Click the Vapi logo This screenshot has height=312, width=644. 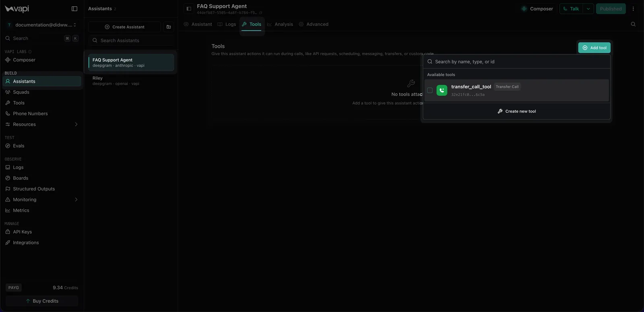coord(17,8)
